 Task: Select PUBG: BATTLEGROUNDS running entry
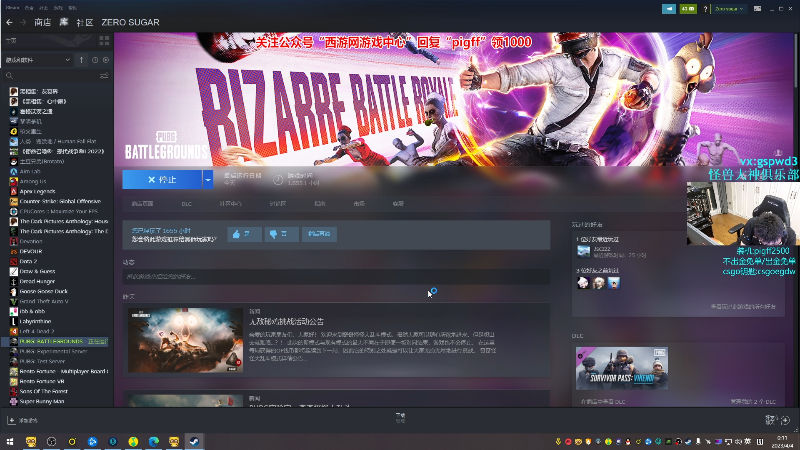[x=57, y=341]
